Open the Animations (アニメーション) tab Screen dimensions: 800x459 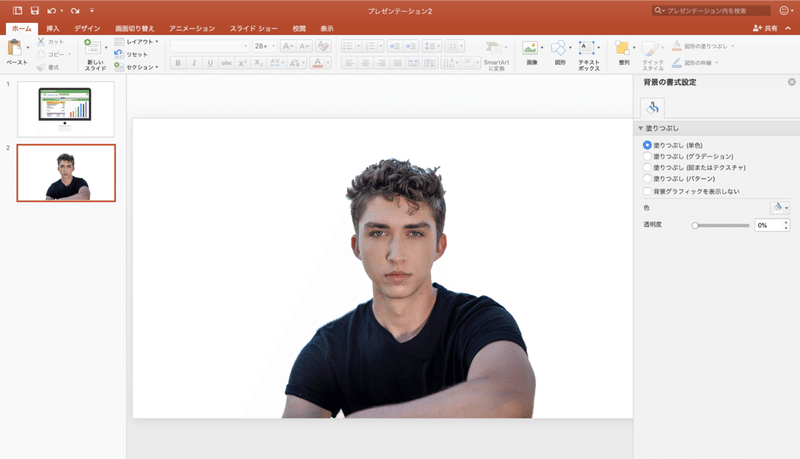click(192, 29)
